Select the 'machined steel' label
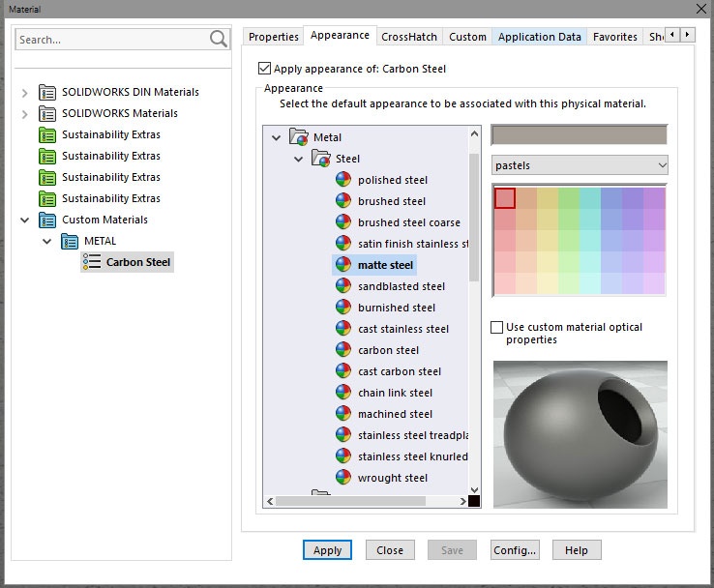714x588 pixels. click(395, 414)
